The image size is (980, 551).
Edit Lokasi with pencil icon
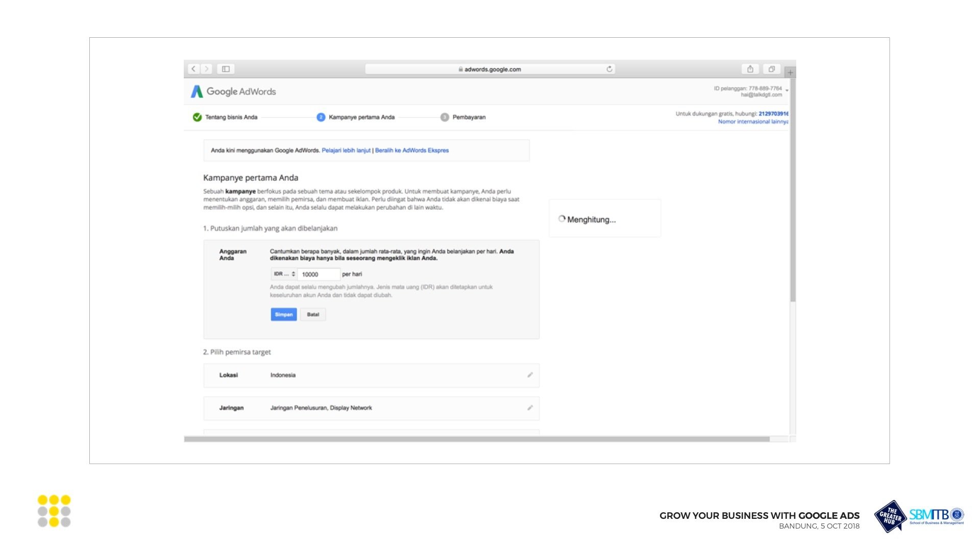tap(530, 375)
